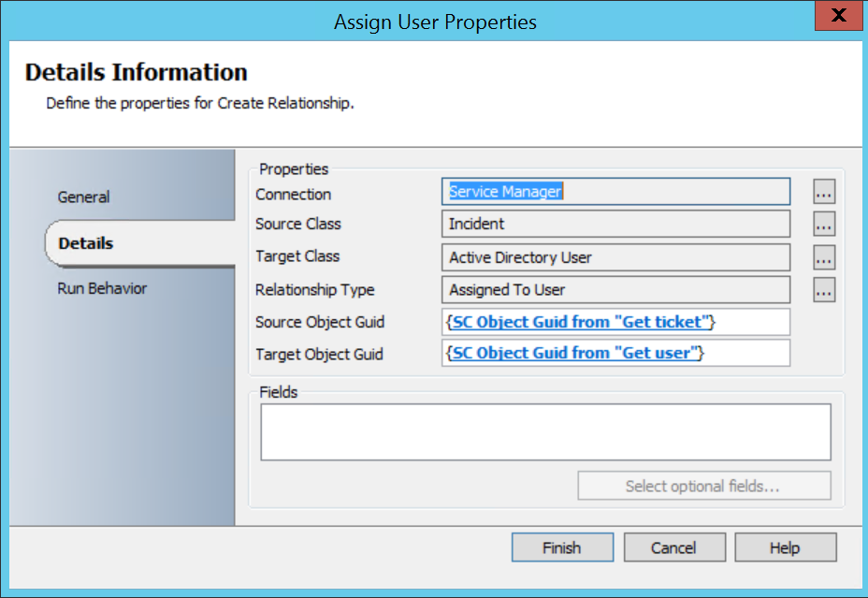Click the Finish button
868x598 pixels.
point(562,547)
